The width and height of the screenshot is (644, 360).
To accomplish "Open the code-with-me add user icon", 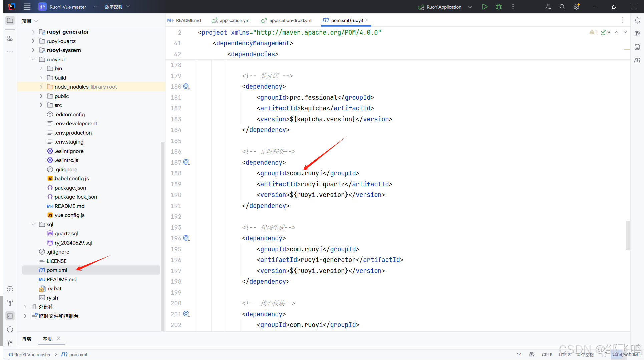I will [x=548, y=7].
